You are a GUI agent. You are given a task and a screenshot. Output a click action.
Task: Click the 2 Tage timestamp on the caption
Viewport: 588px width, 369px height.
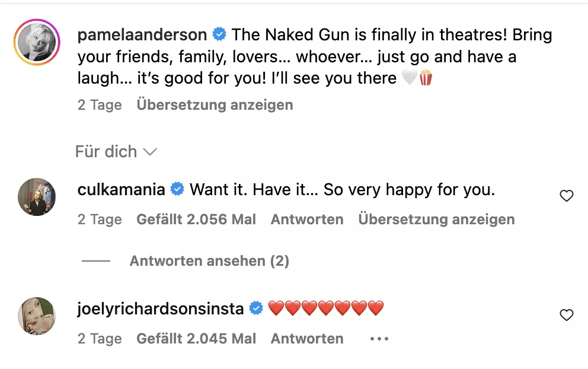pos(100,104)
